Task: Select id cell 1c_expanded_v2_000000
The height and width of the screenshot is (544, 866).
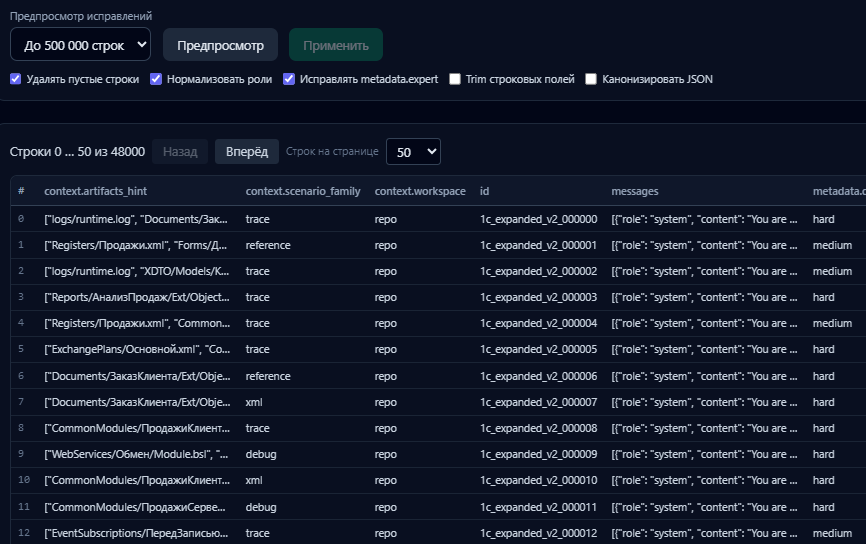Action: tap(538, 219)
